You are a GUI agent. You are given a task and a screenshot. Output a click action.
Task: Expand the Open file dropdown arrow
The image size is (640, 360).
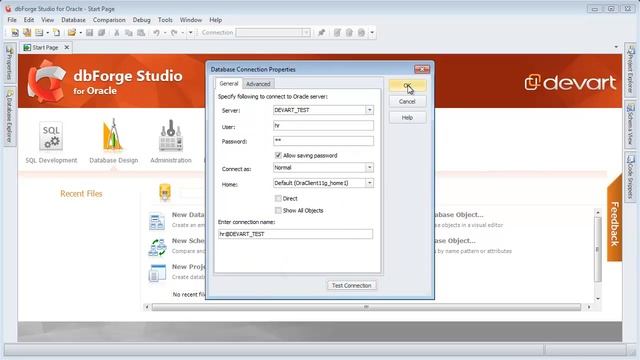coord(80,33)
